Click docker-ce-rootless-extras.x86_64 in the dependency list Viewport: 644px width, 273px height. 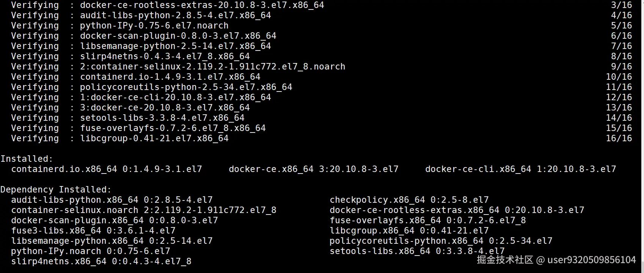point(414,210)
